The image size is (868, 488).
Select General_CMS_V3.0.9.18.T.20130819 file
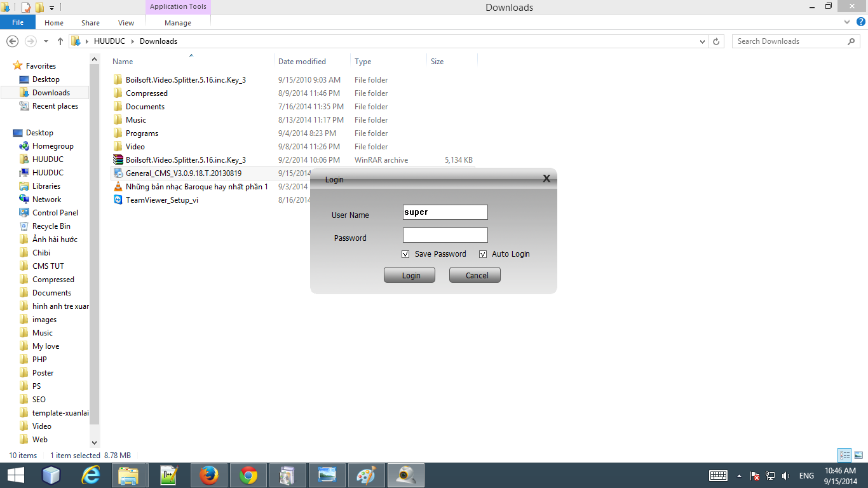[177, 173]
